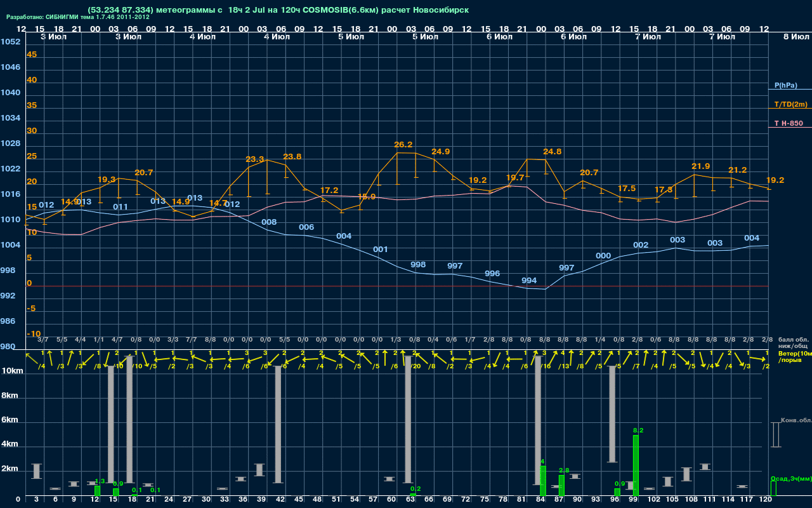Select the 011 pressure curve label
This screenshot has width=812, height=508.
(121, 207)
